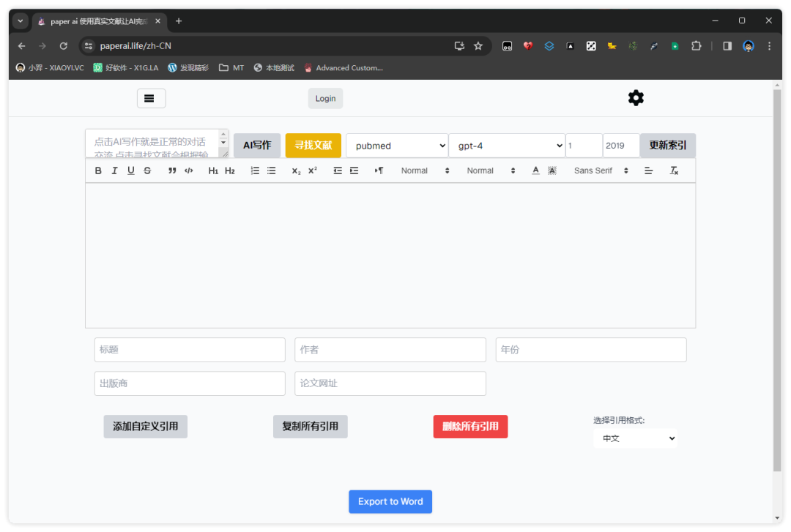Focus the 论文网址 URL input field

pos(390,383)
